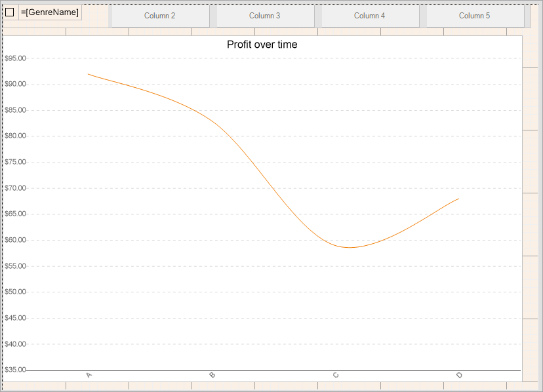Click the $75.00 axis label
This screenshot has width=543, height=392.
(15, 162)
